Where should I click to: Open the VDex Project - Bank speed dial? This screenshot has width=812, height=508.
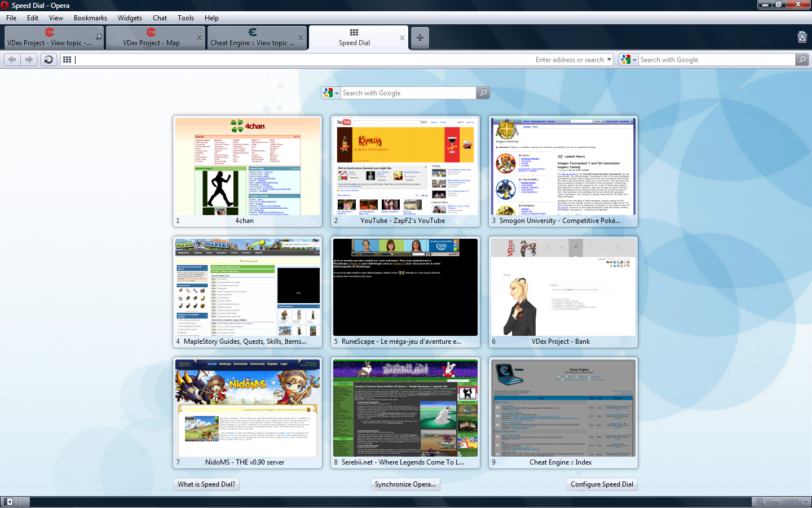click(x=563, y=292)
